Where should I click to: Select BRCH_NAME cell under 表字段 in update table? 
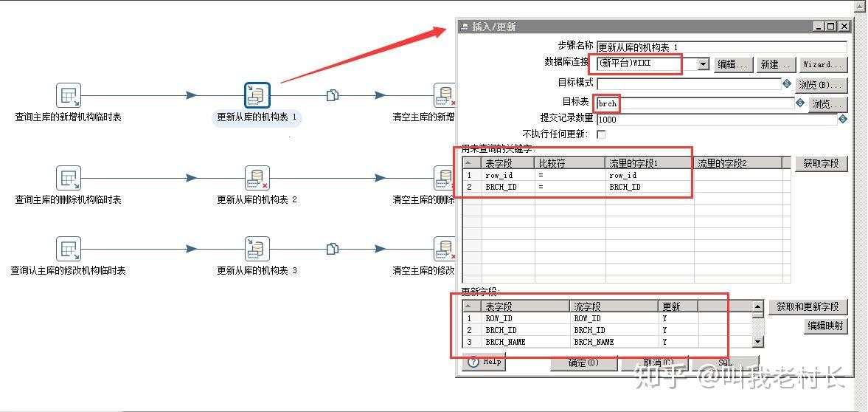pyautogui.click(x=525, y=342)
